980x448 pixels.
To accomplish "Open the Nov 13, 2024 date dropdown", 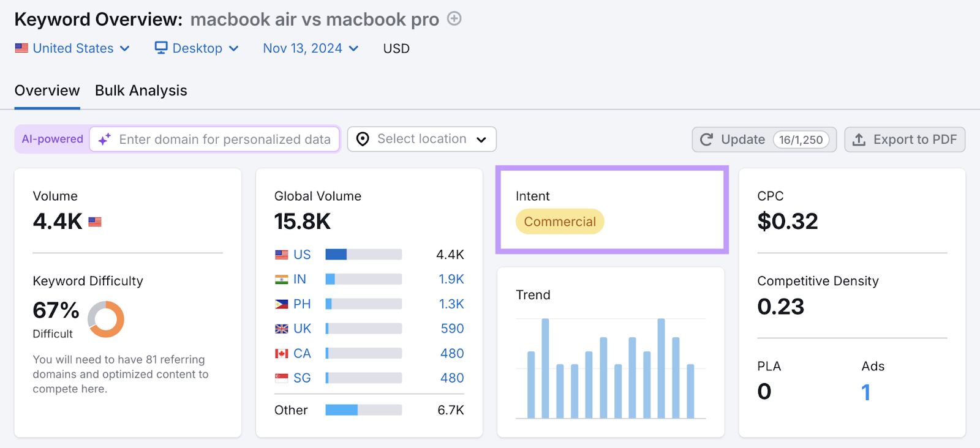I will (311, 48).
